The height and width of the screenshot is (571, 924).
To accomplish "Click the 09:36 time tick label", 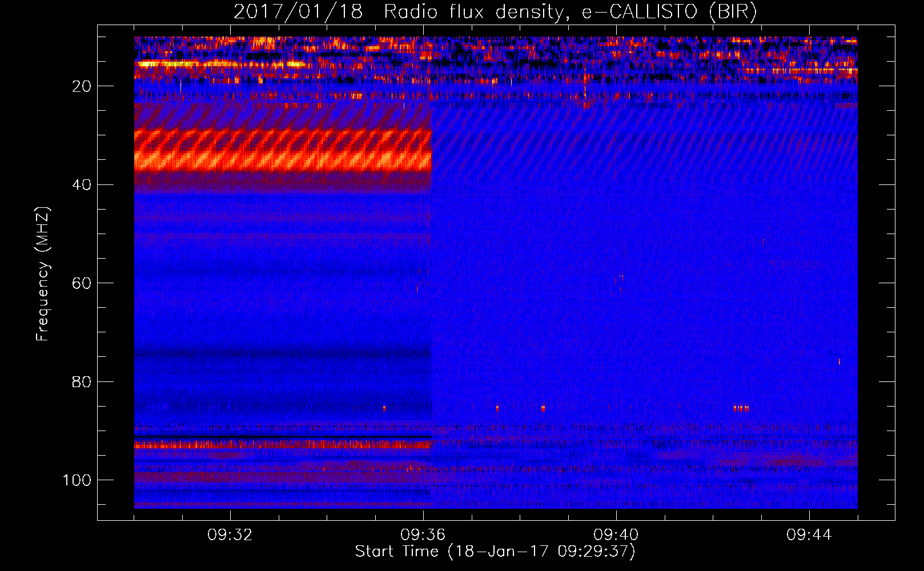I will [423, 535].
